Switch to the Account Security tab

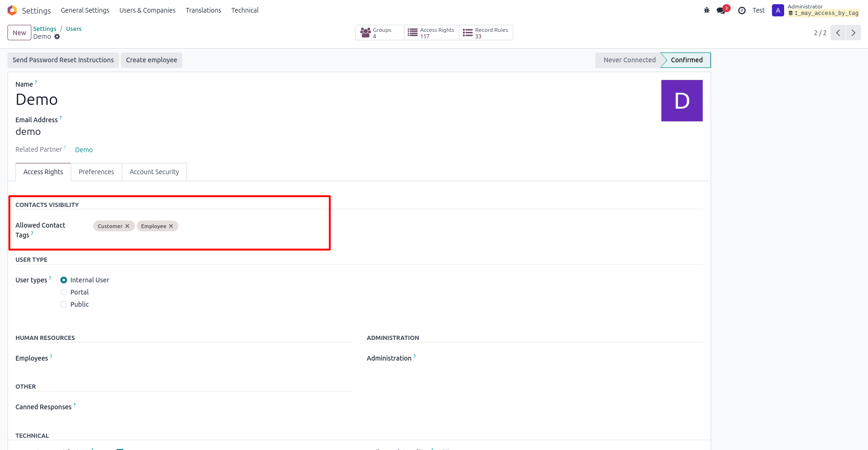(x=154, y=172)
